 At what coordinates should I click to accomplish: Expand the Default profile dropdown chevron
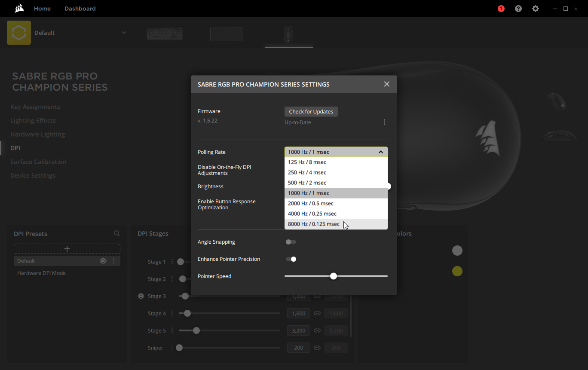(124, 33)
